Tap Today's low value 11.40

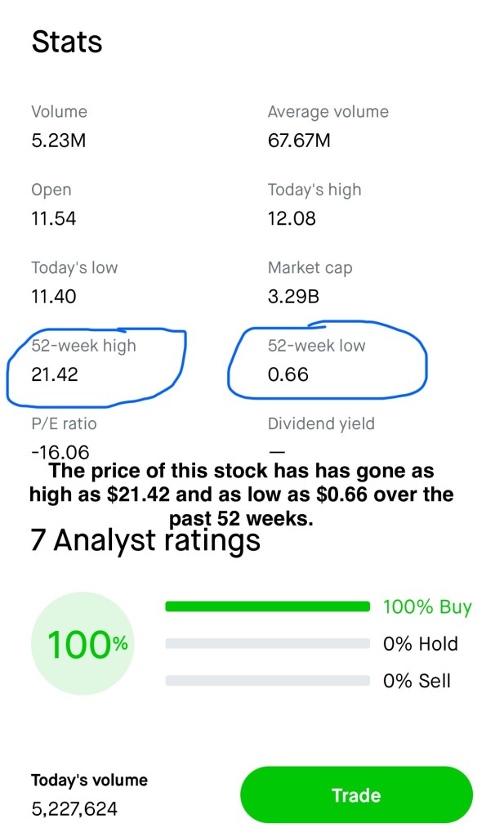coord(53,296)
